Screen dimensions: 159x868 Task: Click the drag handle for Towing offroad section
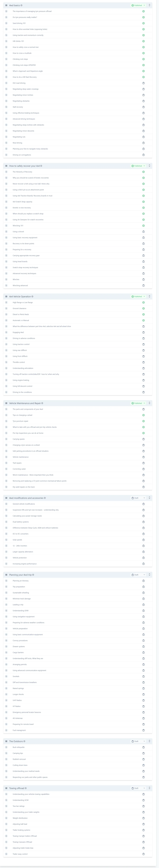pos(6,788)
